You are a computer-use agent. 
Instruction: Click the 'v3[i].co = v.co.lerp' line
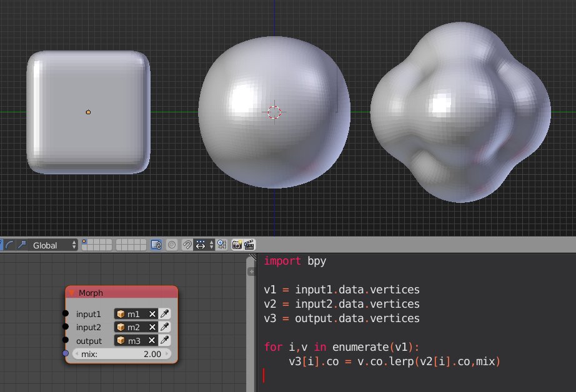(394, 361)
